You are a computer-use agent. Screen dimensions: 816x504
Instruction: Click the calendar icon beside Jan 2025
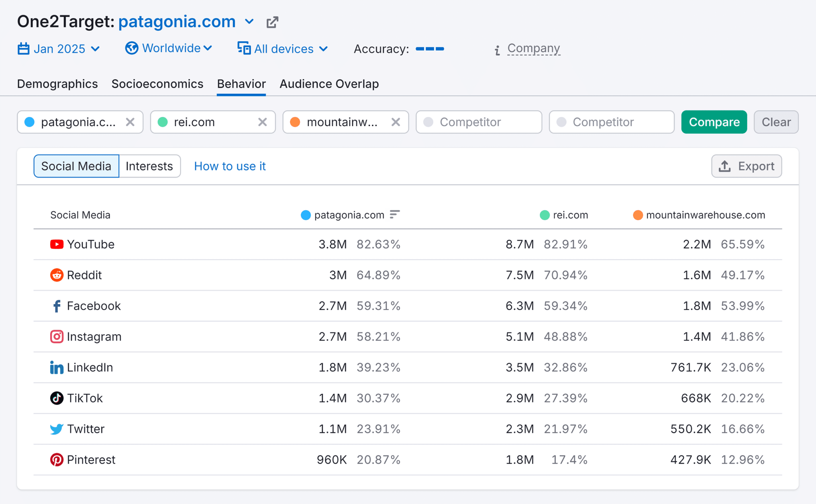pos(24,49)
